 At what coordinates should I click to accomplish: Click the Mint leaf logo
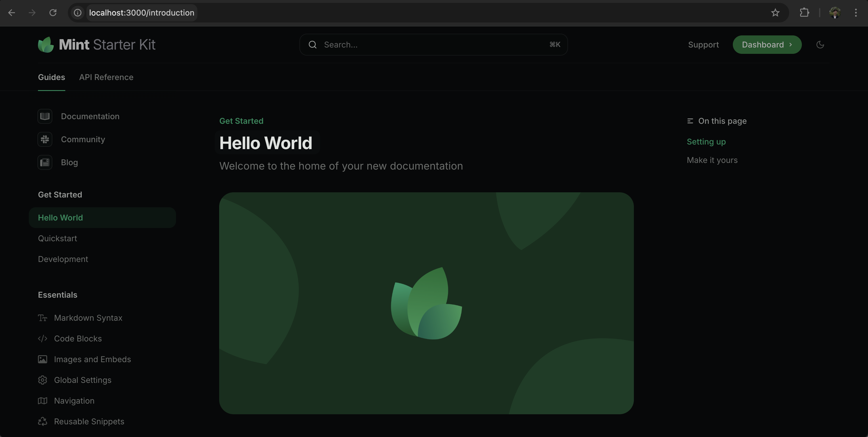(x=46, y=44)
